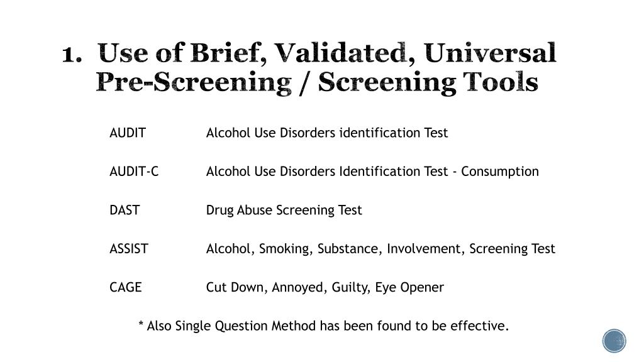Click the word 'effective' in the footnote
Image resolution: width=644 pixels, height=362 pixels.
click(478, 326)
